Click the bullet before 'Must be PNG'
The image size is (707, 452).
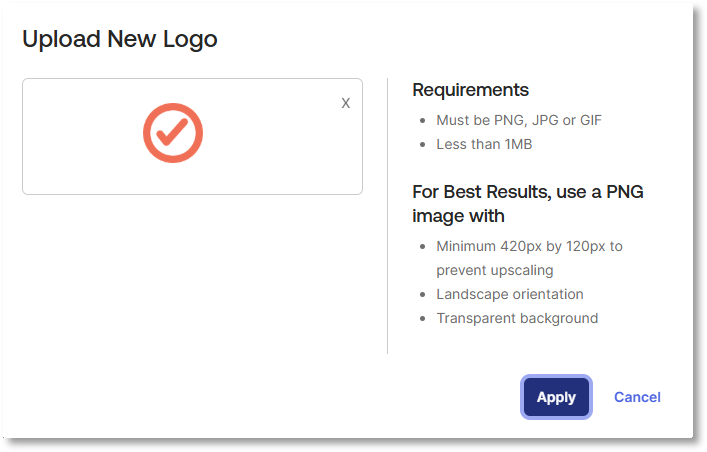coord(421,121)
